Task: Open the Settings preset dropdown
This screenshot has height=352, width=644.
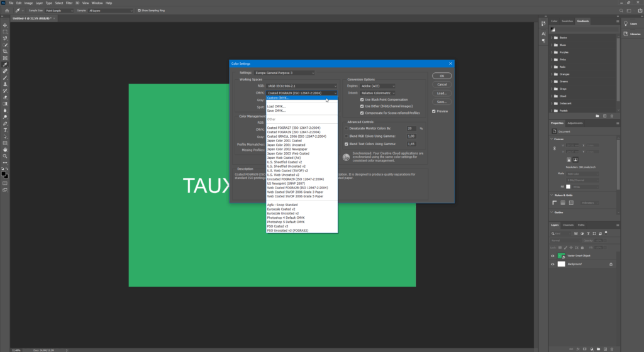Action: coord(284,73)
